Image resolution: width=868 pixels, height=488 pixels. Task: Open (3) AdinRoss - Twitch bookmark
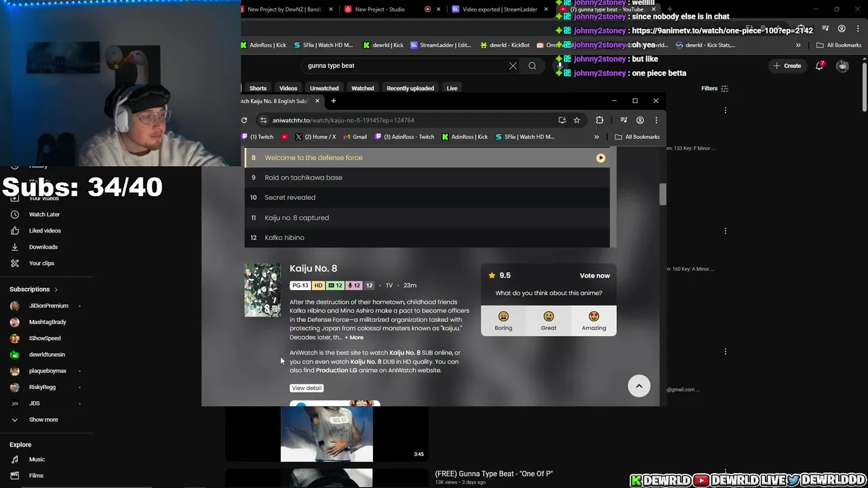tap(405, 137)
